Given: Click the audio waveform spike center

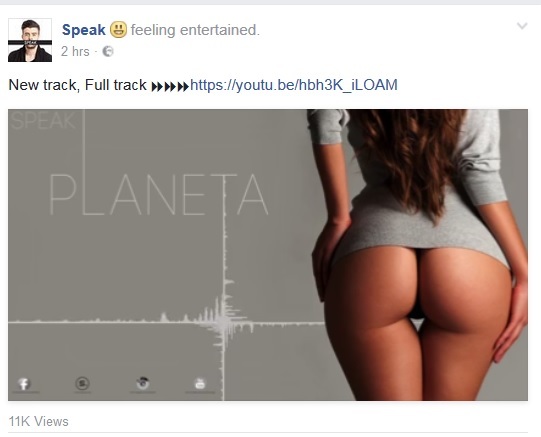Looking at the screenshot, I should coord(224,322).
